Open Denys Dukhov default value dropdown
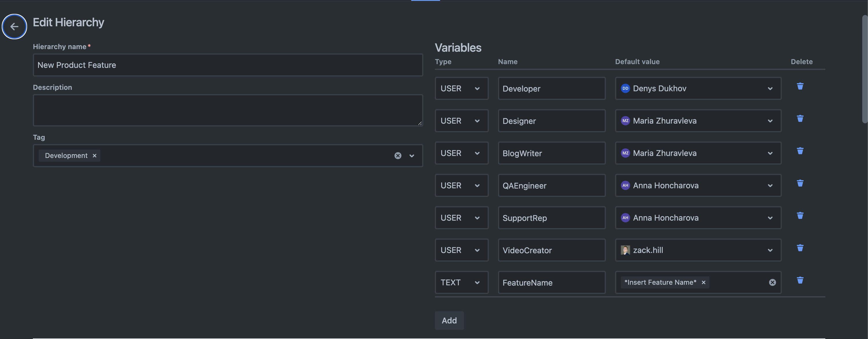 click(x=698, y=88)
